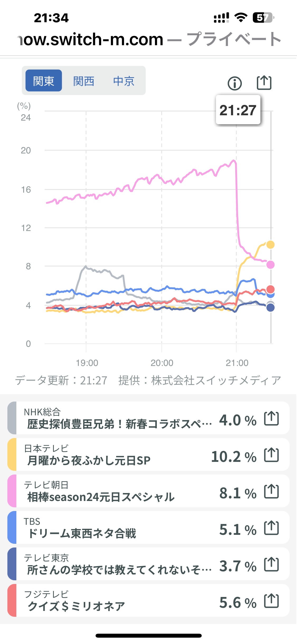Click the yellow 日本テレビ data point on chart
The width and height of the screenshot is (297, 644).
tap(270, 245)
